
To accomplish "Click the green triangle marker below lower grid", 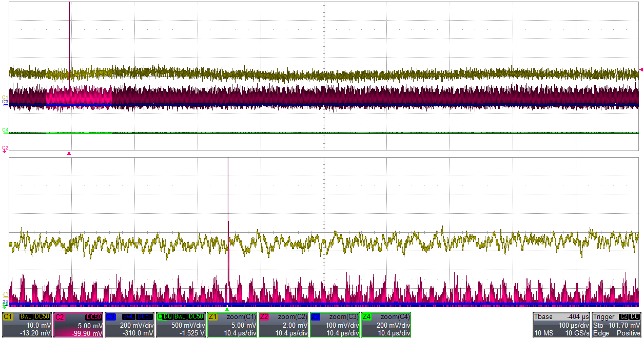I will (227, 309).
